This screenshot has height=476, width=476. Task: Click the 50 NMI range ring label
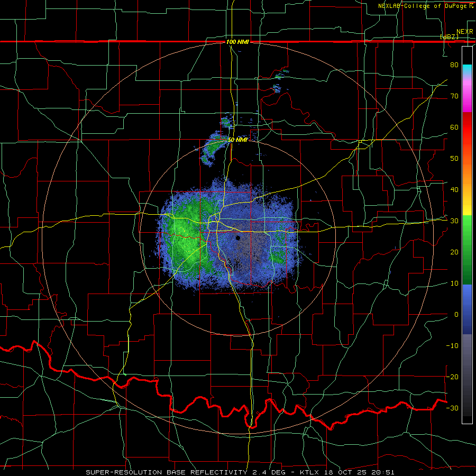pyautogui.click(x=237, y=140)
